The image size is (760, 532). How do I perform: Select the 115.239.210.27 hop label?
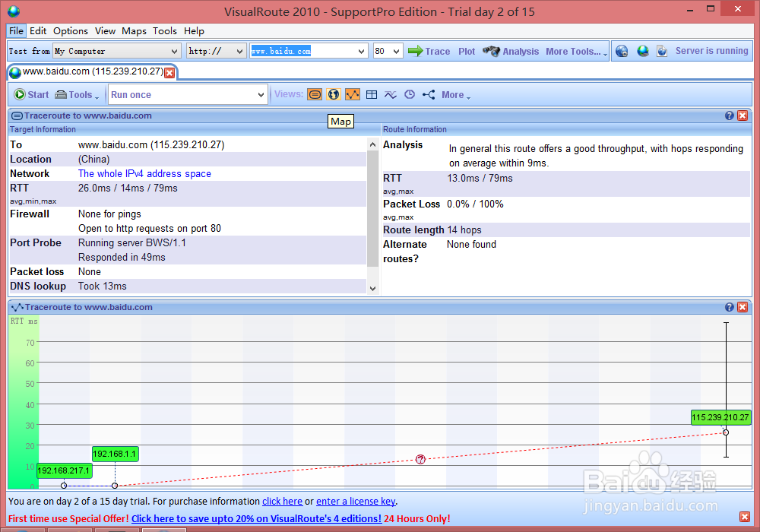coord(720,417)
